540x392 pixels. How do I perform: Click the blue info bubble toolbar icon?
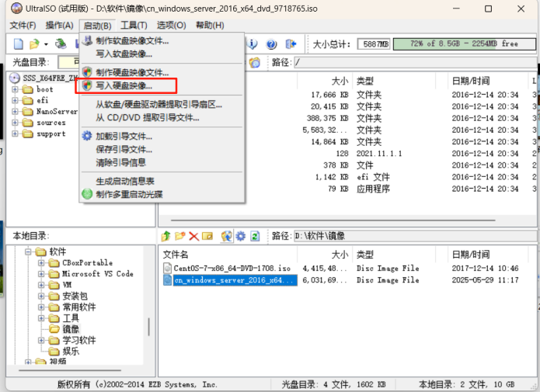click(253, 43)
